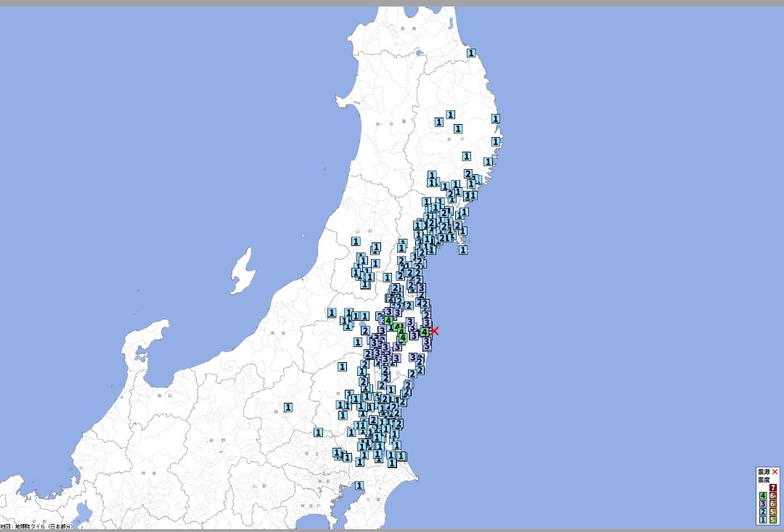784x532 pixels.
Task: Click the green 5- swatch in the legend
Action: pos(773,520)
